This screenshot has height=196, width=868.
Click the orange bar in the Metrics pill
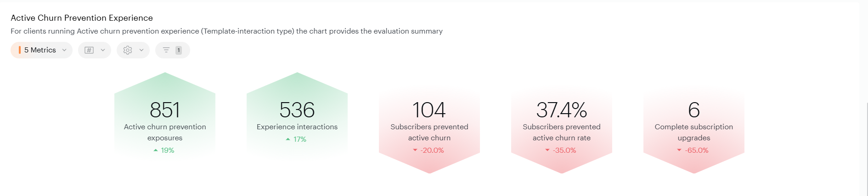(x=20, y=50)
